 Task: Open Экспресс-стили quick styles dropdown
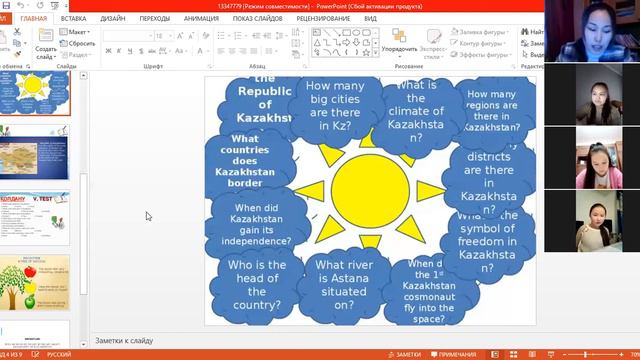[433, 44]
